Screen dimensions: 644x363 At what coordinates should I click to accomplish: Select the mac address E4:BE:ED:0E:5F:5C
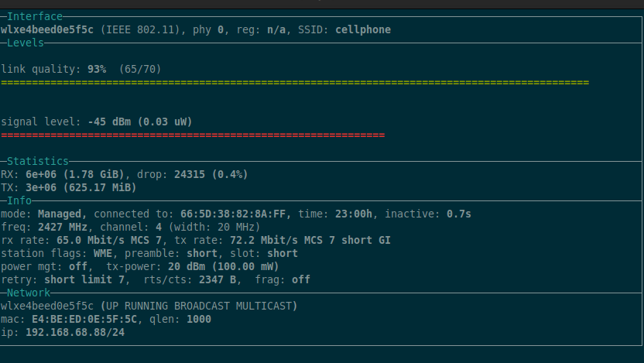(x=84, y=319)
